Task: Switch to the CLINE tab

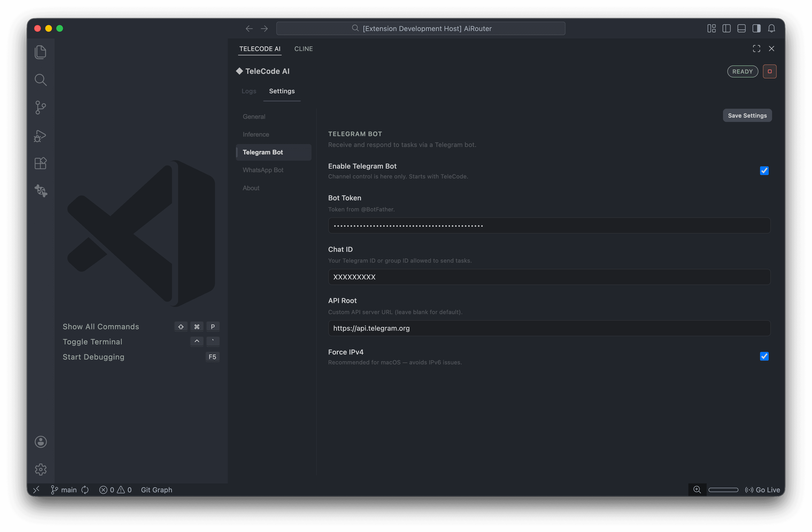Action: tap(303, 49)
